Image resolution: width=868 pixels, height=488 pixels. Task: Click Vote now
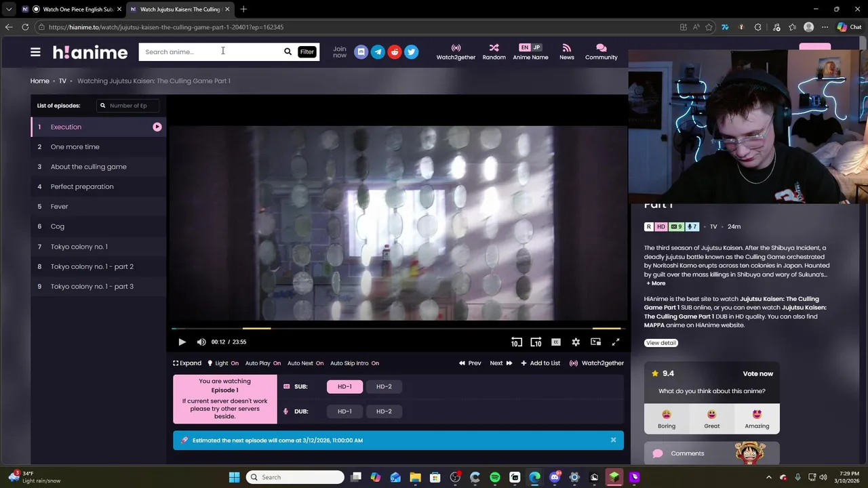tap(757, 373)
